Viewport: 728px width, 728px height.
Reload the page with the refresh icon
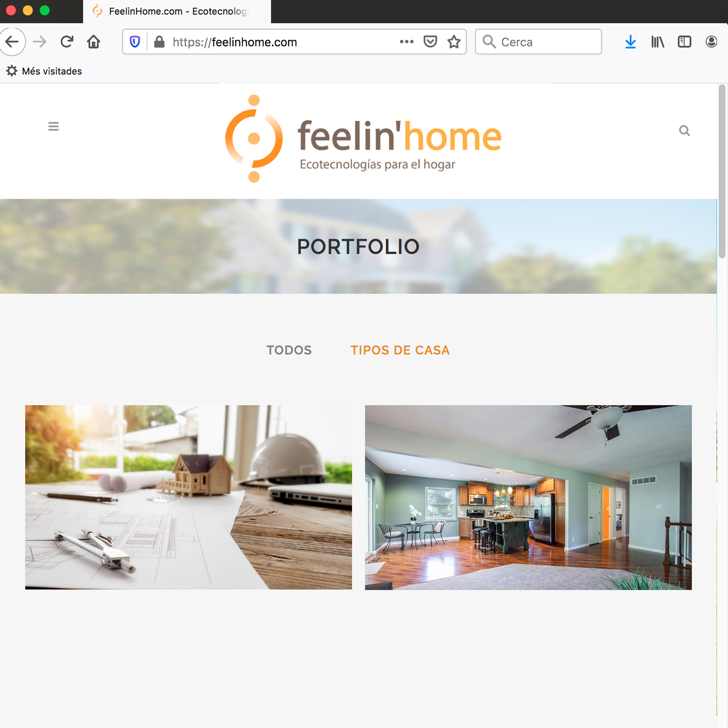67,42
